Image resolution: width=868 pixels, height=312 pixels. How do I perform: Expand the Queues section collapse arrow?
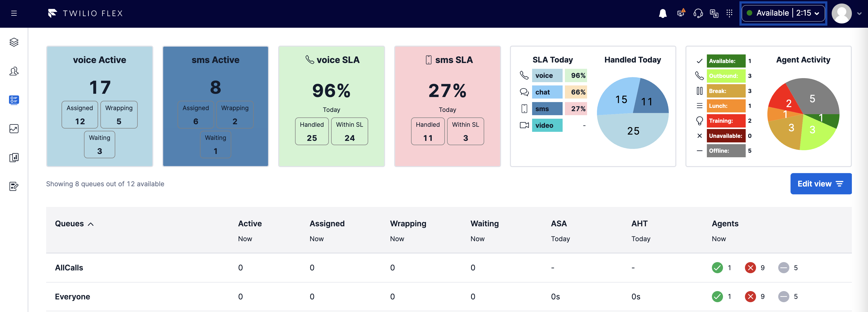(91, 224)
